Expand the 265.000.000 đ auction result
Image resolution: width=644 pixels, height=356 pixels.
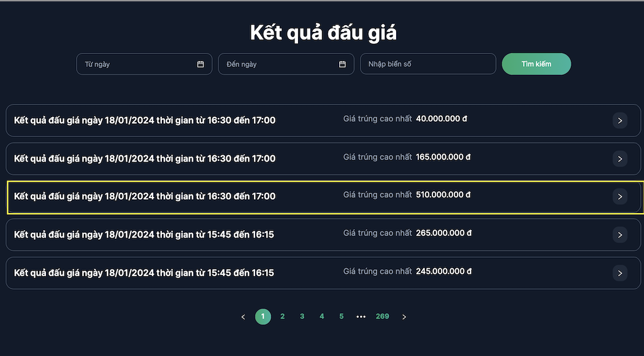(620, 235)
